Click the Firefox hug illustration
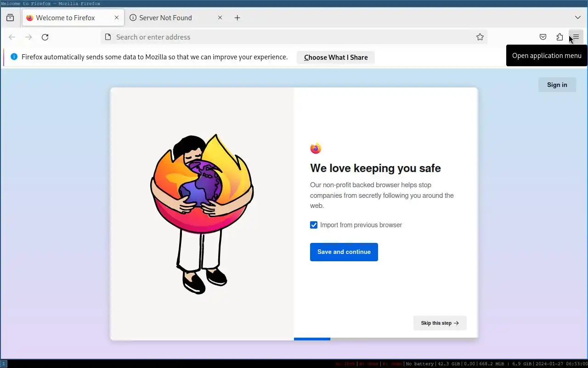The image size is (588, 368). pos(202,214)
